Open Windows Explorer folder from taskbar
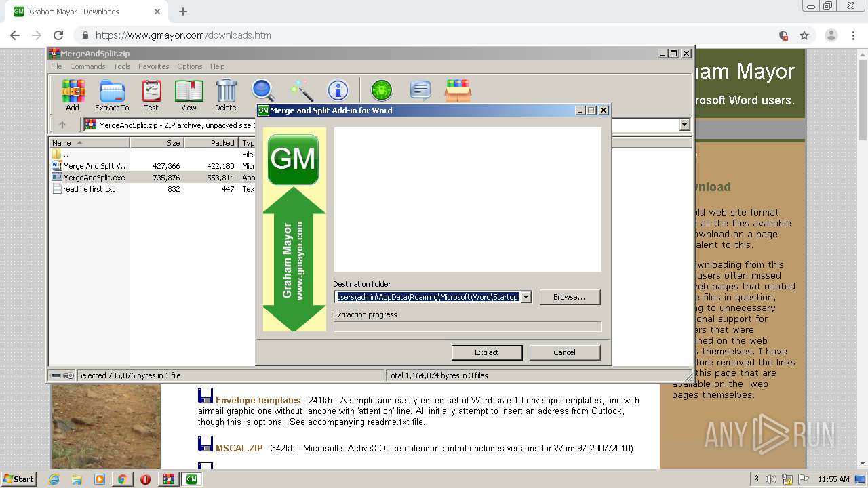Image resolution: width=868 pixels, height=488 pixels. click(x=77, y=479)
